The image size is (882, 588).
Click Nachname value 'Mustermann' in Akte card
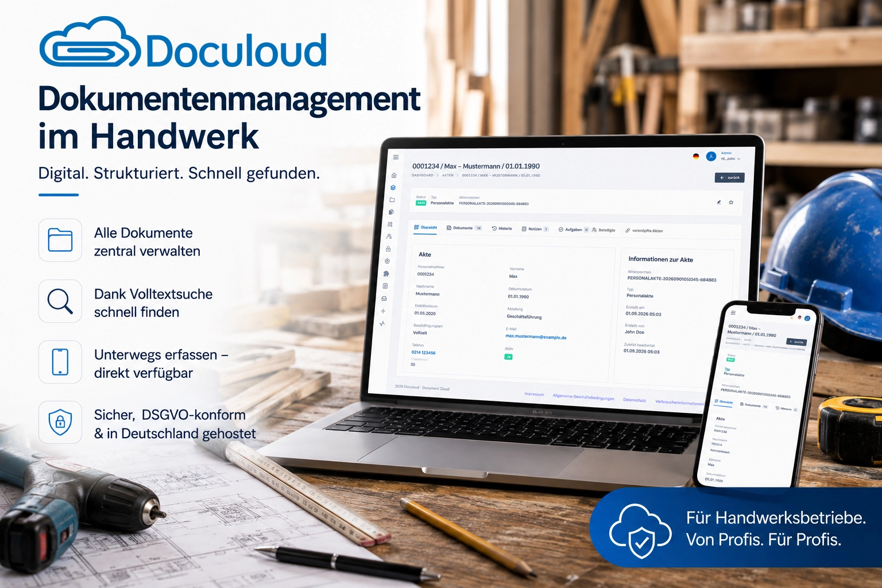point(428,294)
